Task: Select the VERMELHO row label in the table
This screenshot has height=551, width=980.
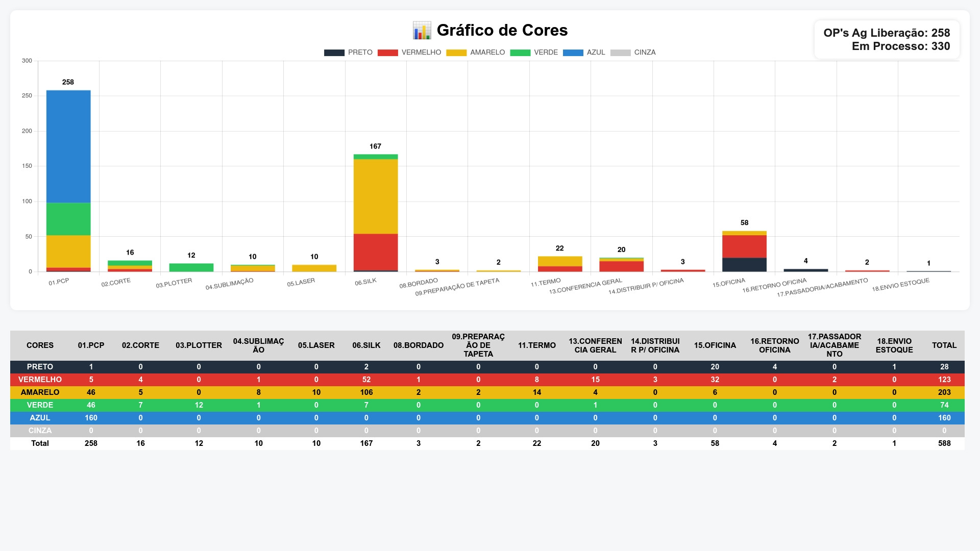Action: [x=40, y=380]
